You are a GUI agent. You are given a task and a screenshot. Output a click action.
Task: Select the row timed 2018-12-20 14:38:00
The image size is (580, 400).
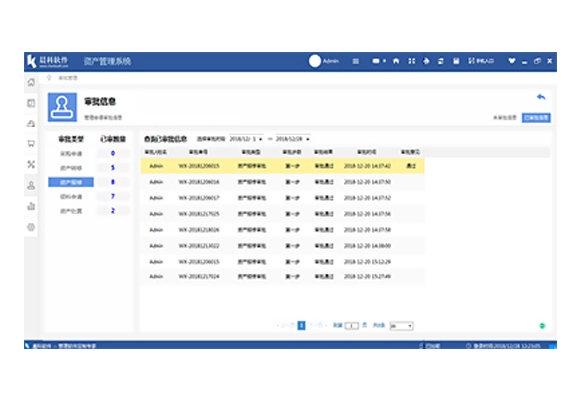pos(282,246)
